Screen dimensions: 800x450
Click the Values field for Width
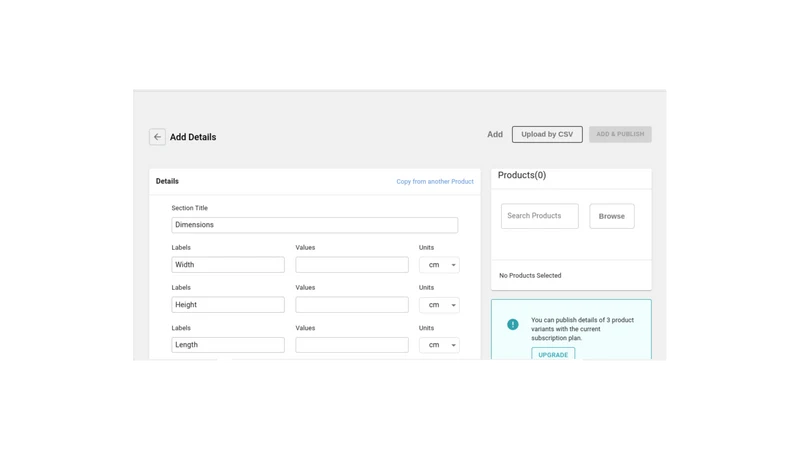click(352, 265)
